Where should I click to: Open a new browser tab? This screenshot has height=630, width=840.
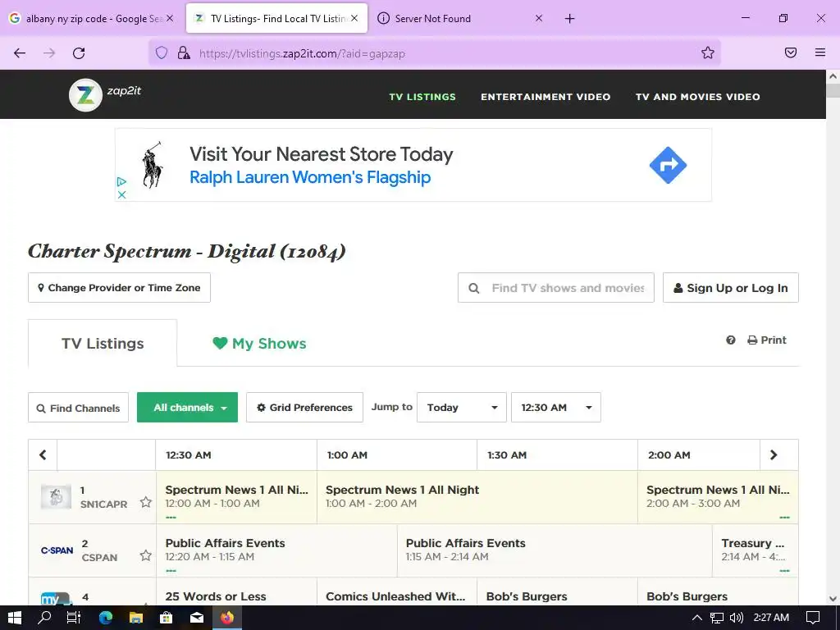coord(569,19)
